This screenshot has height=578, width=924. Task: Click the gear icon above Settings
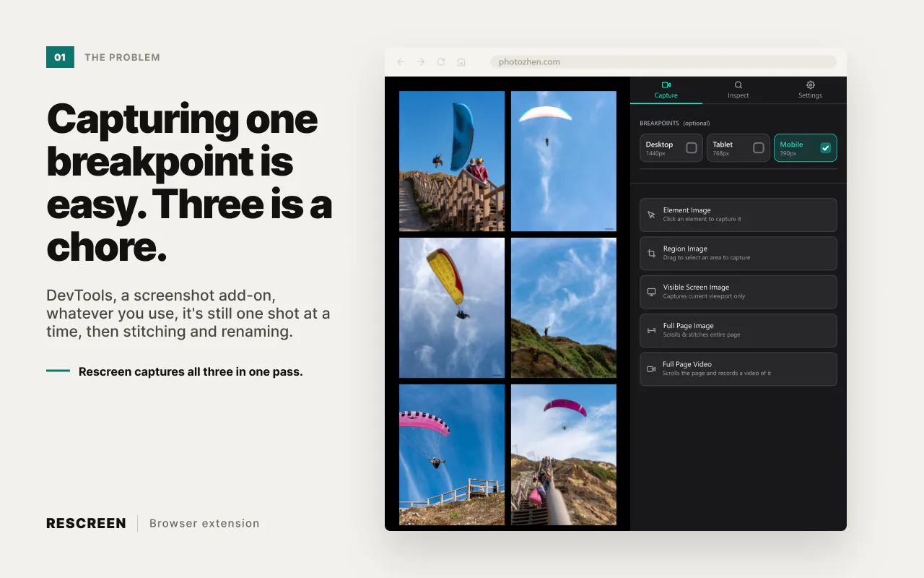point(811,85)
